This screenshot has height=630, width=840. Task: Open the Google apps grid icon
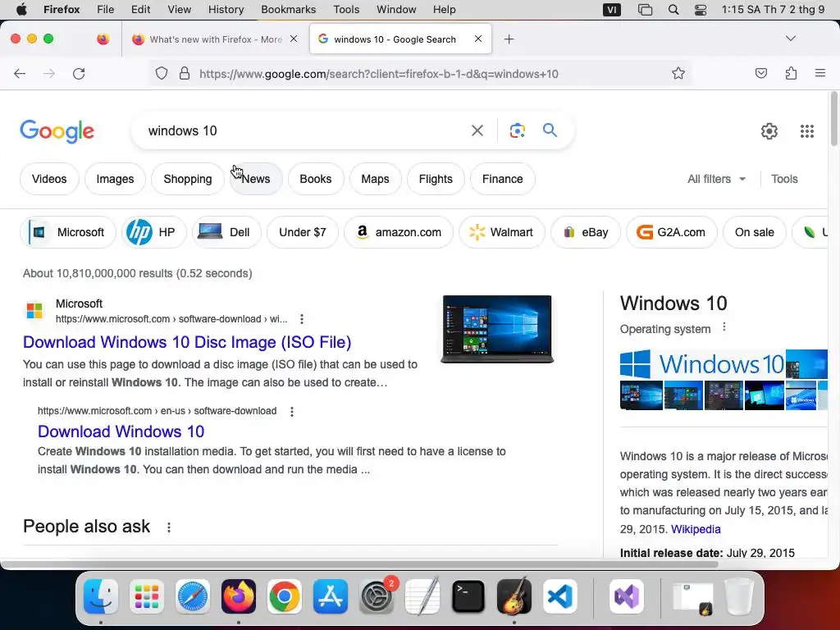point(807,131)
